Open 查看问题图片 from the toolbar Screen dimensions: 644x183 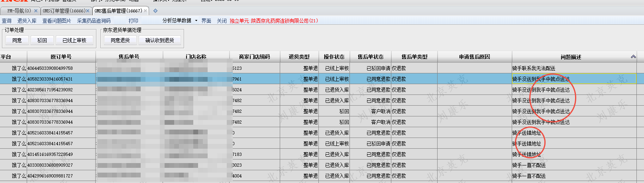(57, 21)
